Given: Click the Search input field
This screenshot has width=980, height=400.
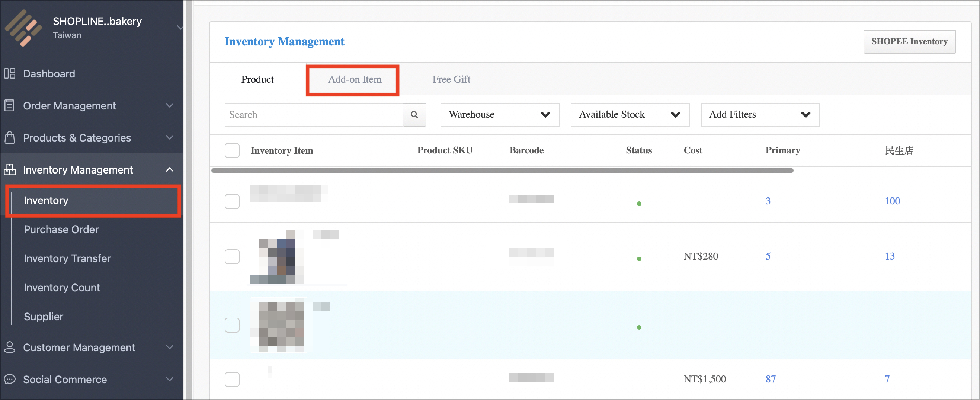Looking at the screenshot, I should 314,115.
